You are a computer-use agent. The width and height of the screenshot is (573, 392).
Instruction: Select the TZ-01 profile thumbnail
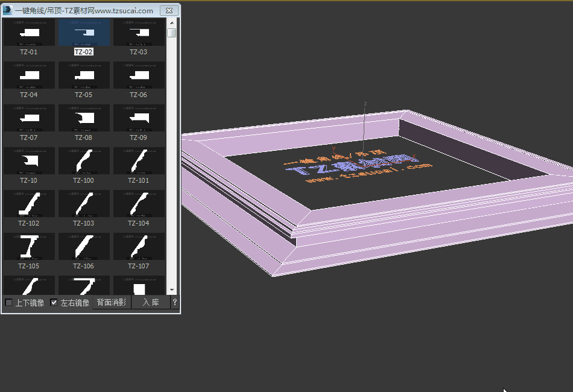pyautogui.click(x=29, y=33)
